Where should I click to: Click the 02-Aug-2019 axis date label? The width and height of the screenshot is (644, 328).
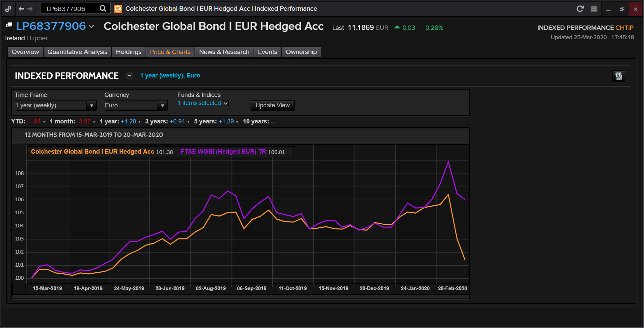[211, 288]
